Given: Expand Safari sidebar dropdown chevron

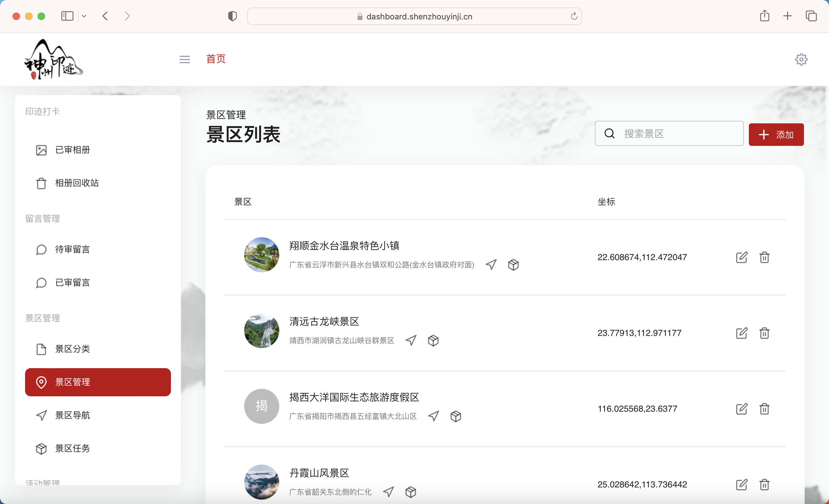Looking at the screenshot, I should [x=84, y=16].
